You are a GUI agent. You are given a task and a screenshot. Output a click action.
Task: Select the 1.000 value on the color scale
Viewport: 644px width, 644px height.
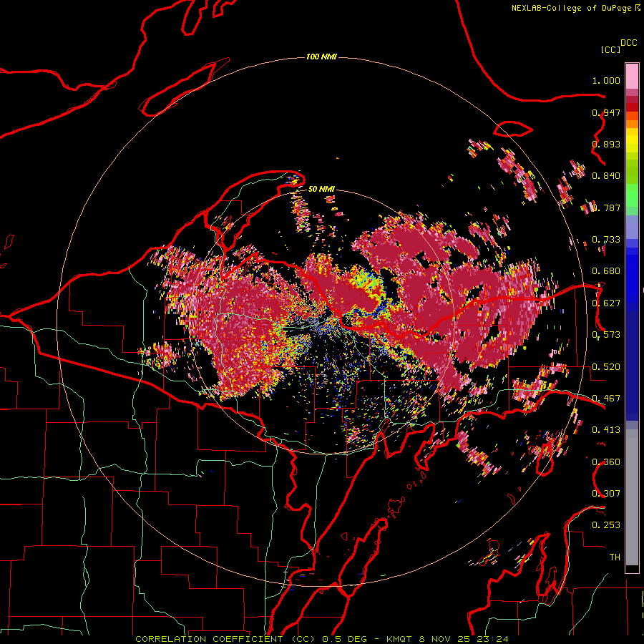(x=606, y=80)
